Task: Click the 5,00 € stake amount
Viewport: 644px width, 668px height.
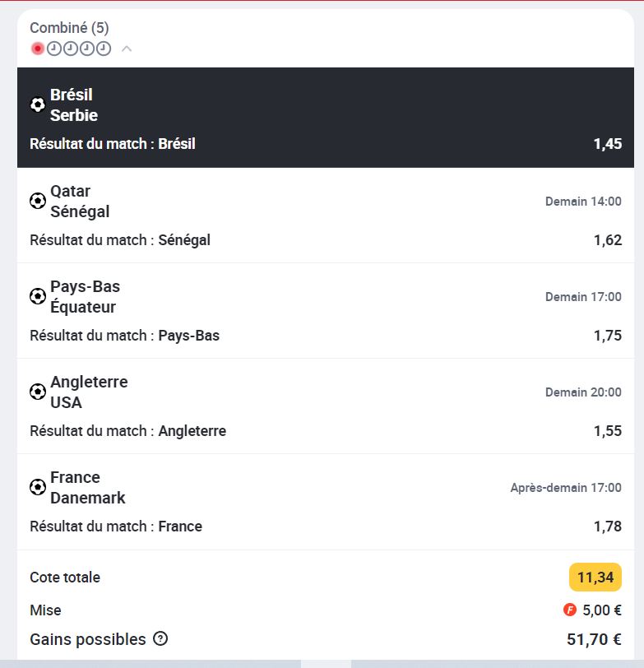Action: pos(602,610)
